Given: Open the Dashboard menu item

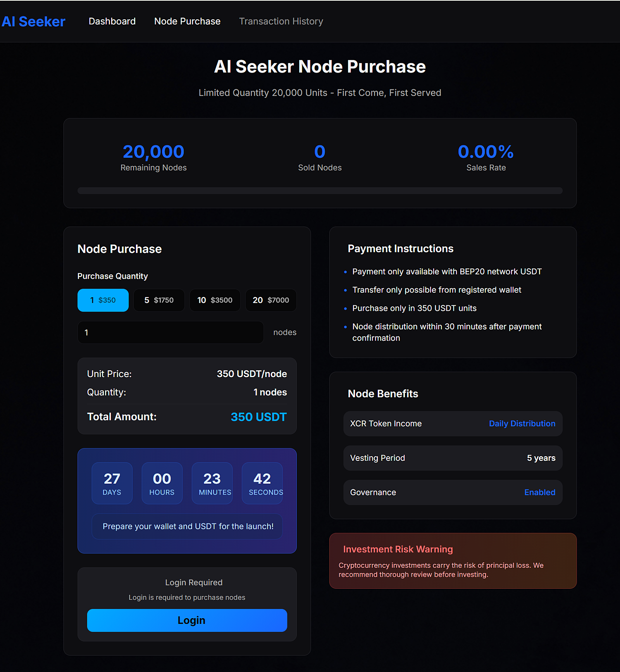Looking at the screenshot, I should point(112,21).
